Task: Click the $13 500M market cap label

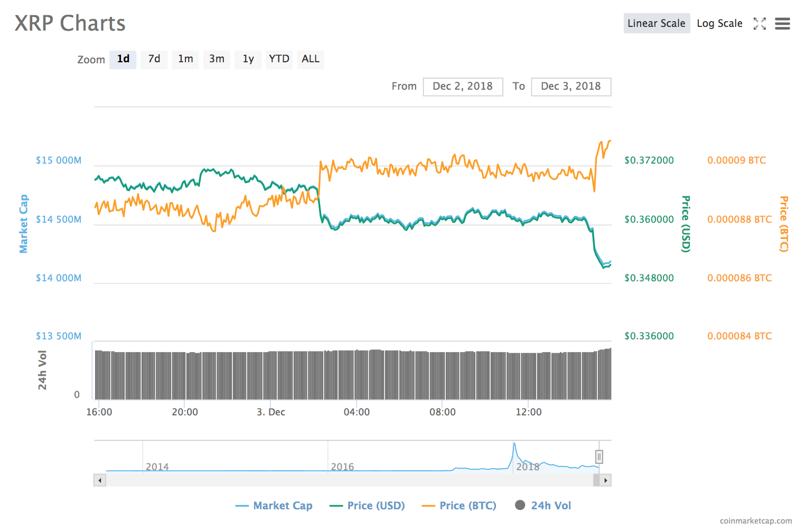Action: tap(59, 336)
